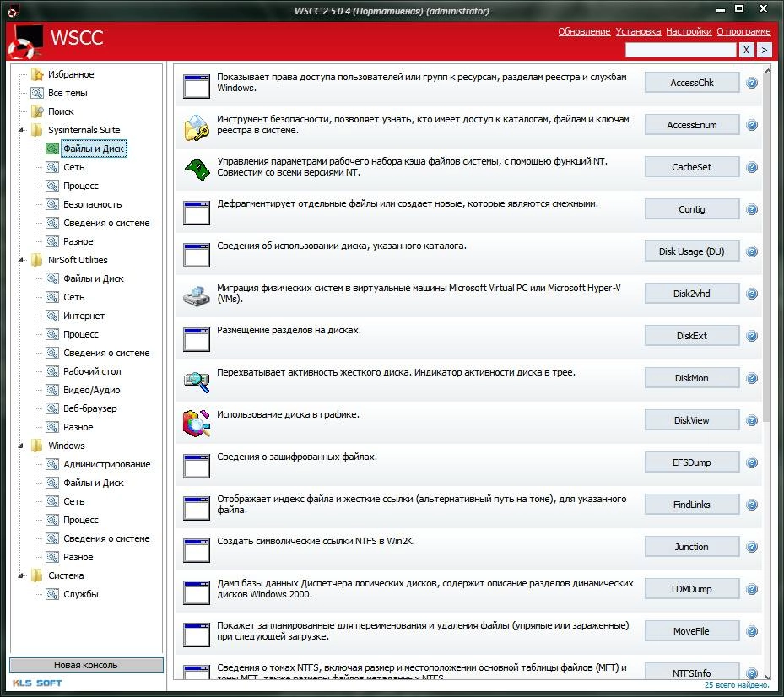Image resolution: width=784 pixels, height=697 pixels.
Task: Launch the CacheSet utility
Action: coord(691,167)
